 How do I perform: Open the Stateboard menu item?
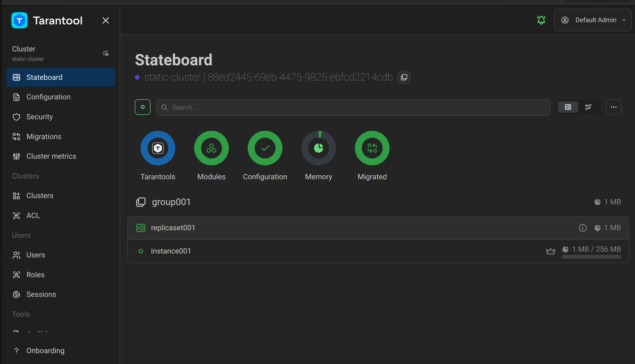(x=61, y=77)
